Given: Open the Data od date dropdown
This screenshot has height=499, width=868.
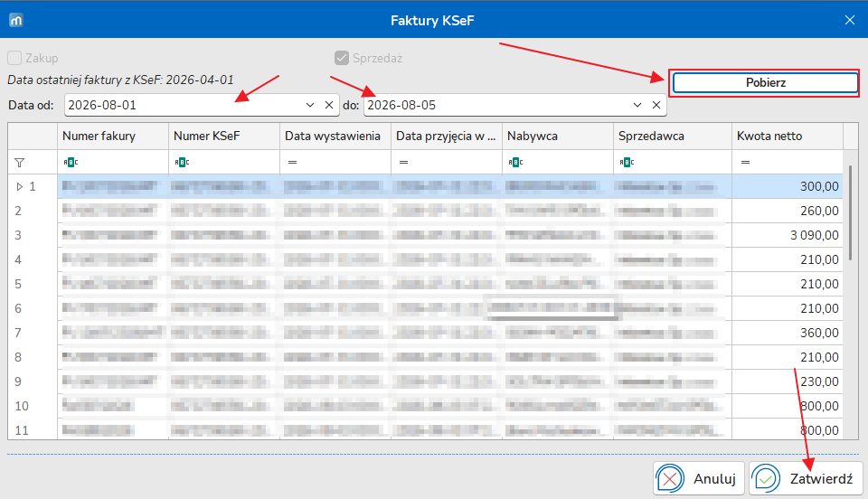Looking at the screenshot, I should [x=310, y=105].
